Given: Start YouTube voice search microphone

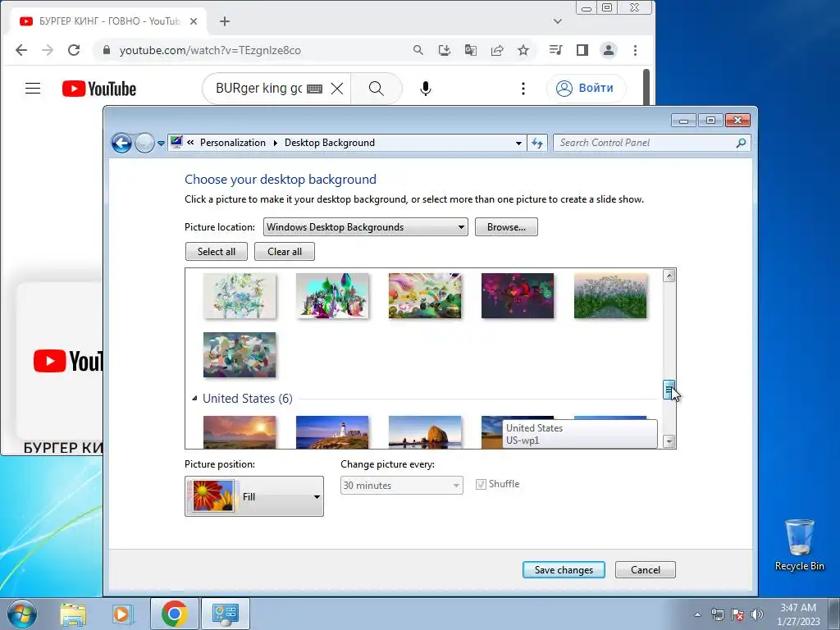Looking at the screenshot, I should pyautogui.click(x=426, y=89).
